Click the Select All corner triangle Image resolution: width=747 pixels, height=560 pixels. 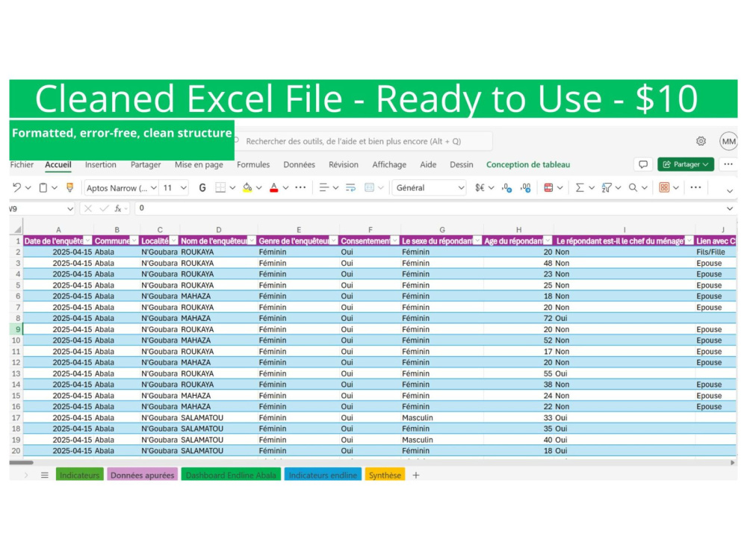point(18,229)
